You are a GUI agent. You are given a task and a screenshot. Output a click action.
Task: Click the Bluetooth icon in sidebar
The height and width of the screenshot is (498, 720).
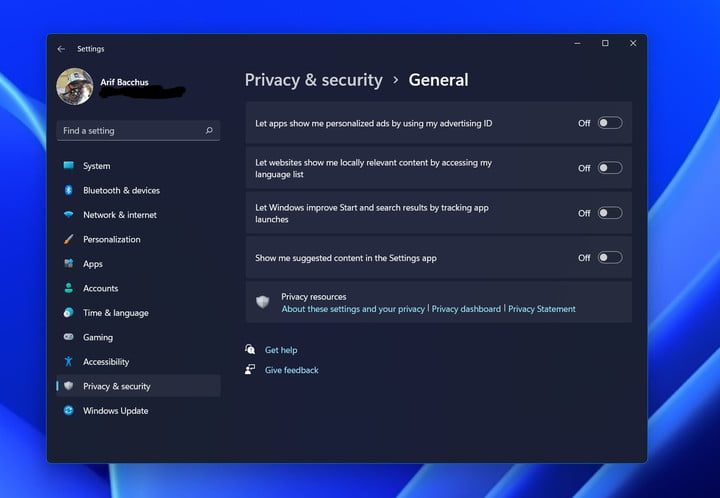coord(68,190)
